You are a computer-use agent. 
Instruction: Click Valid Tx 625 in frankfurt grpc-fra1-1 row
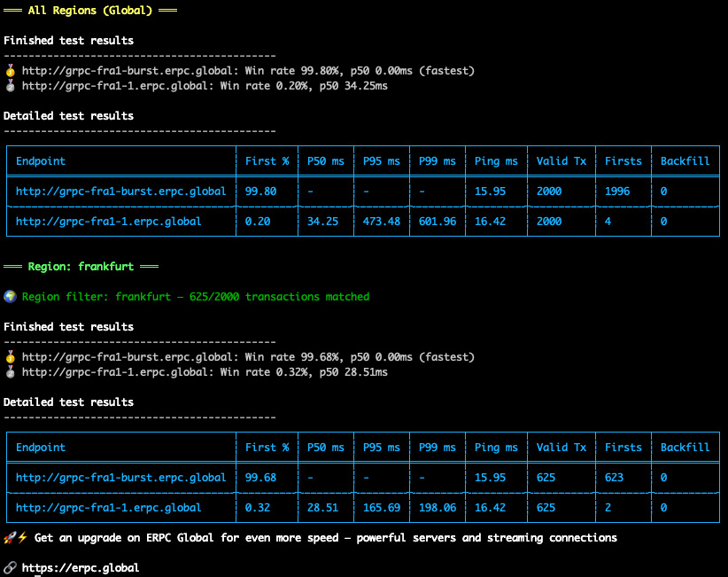tap(546, 508)
